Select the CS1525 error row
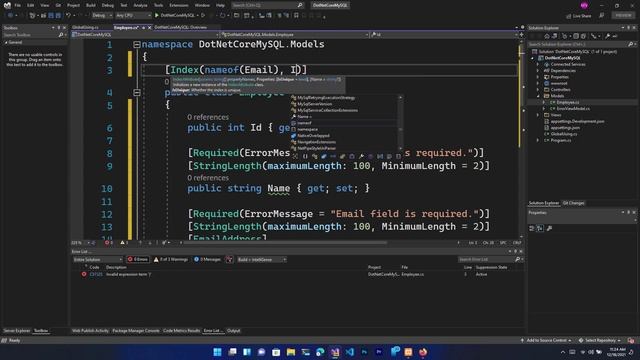 [297, 275]
